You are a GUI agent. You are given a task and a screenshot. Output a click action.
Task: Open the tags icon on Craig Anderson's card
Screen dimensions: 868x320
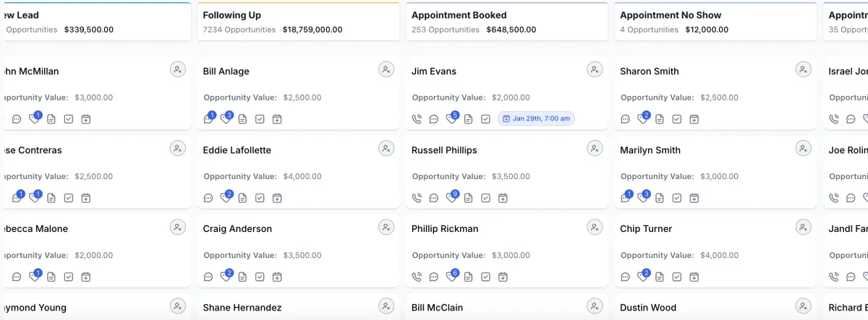point(226,277)
